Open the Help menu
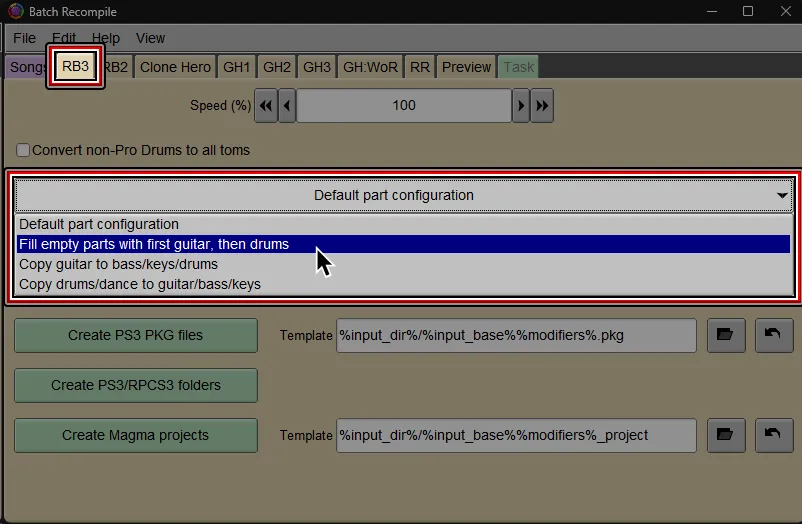The image size is (802, 524). [x=106, y=38]
